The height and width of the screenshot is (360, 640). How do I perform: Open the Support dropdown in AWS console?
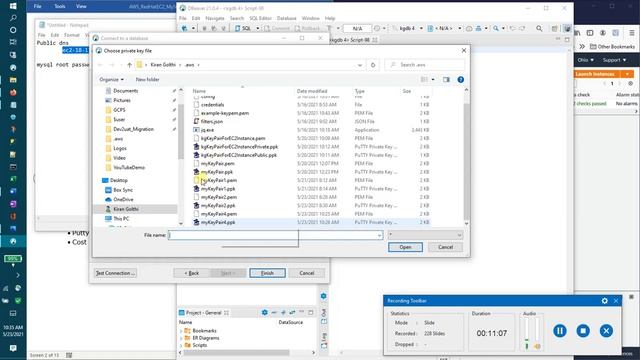point(614,60)
